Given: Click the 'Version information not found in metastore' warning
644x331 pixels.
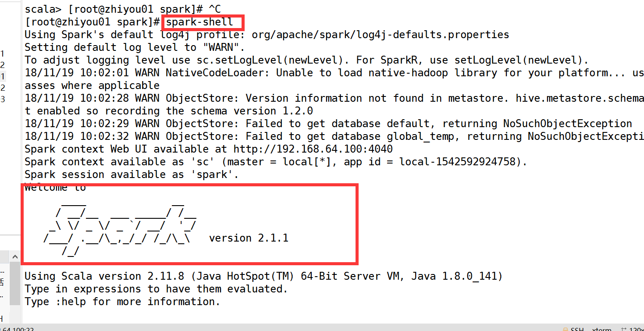Looking at the screenshot, I should click(334, 98).
